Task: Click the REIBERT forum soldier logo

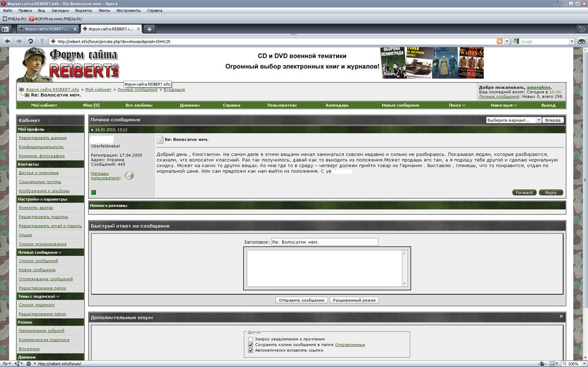Action: tap(68, 64)
